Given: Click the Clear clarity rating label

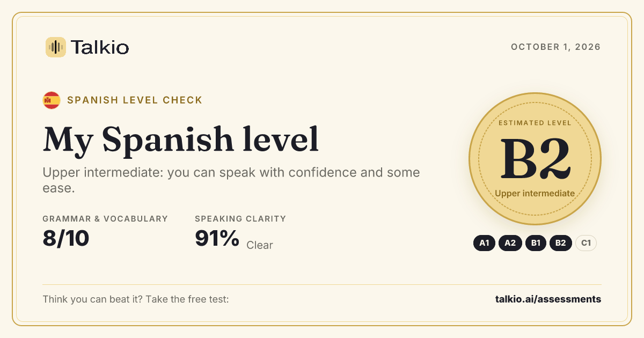Looking at the screenshot, I should click(260, 245).
